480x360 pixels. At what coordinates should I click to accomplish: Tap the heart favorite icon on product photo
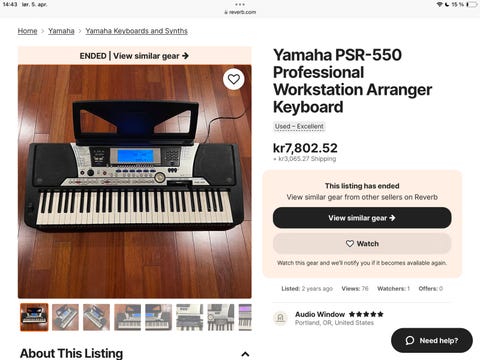coord(233,79)
